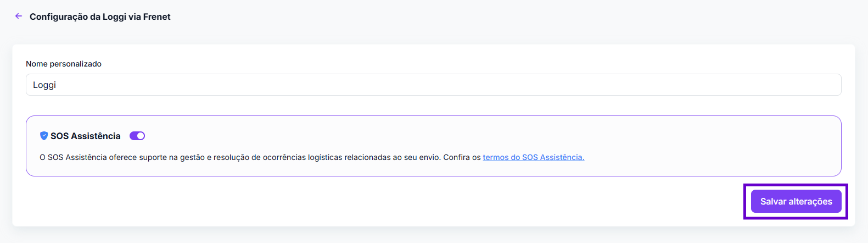Go back using the purple arrow icon

click(x=19, y=16)
